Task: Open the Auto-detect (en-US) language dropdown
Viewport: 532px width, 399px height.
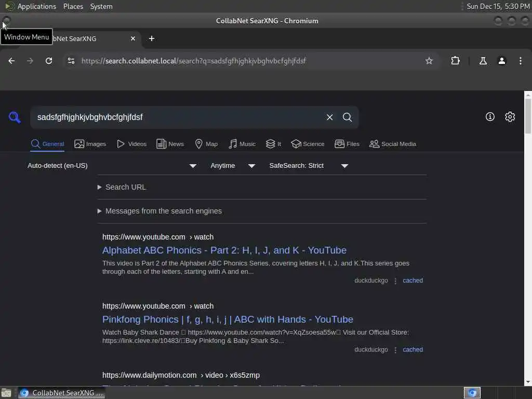Action: click(112, 166)
